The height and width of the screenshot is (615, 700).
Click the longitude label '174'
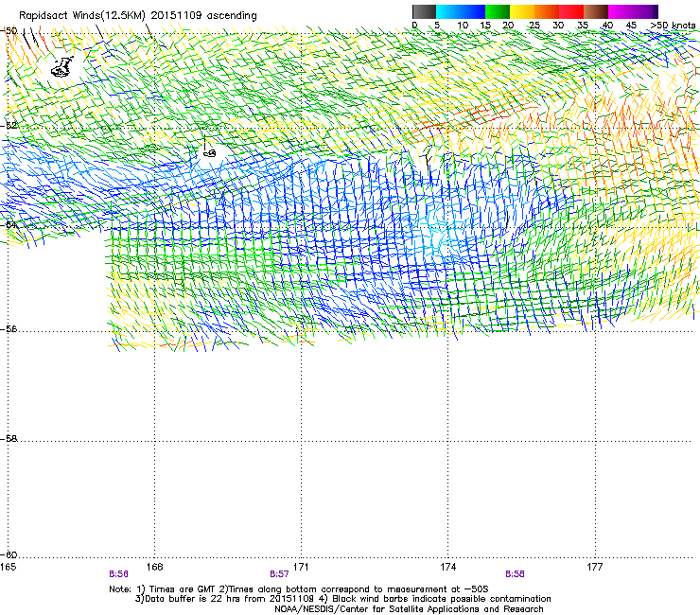(x=448, y=567)
